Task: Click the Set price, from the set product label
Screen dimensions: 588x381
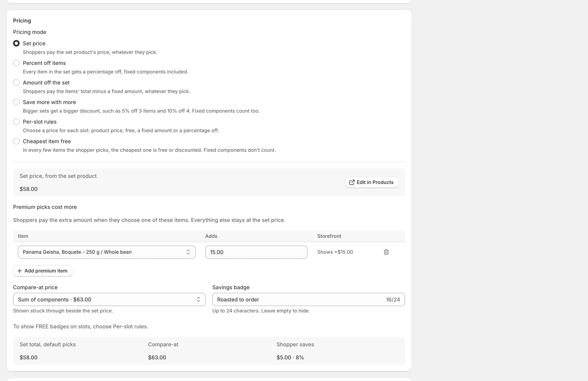Action: tap(58, 176)
